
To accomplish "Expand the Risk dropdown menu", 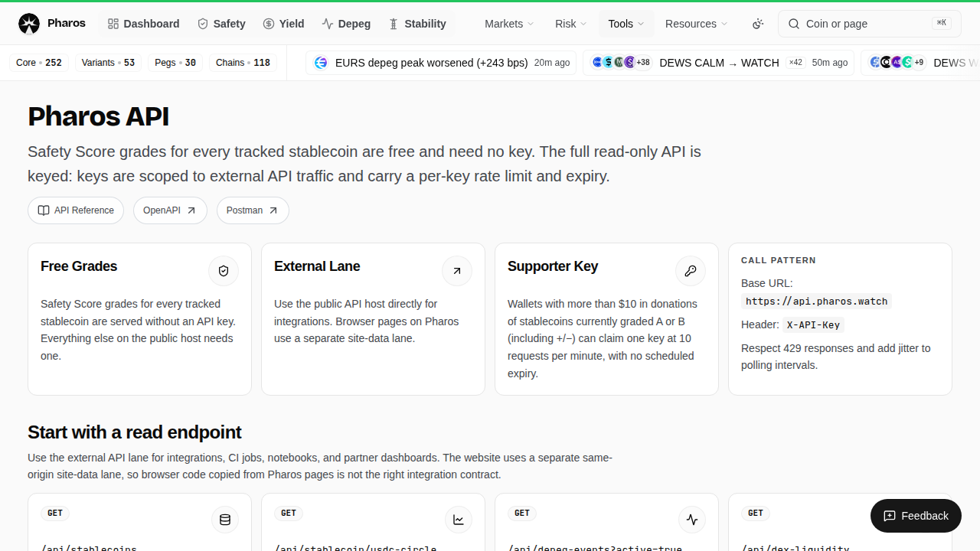I will [571, 24].
